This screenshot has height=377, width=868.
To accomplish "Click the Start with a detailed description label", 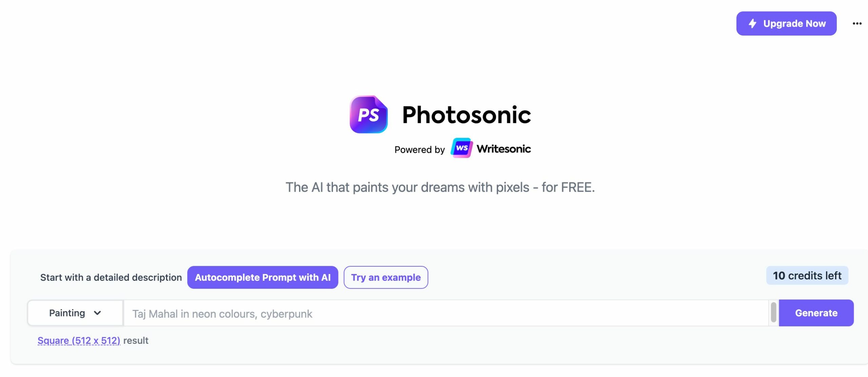I will tap(111, 277).
